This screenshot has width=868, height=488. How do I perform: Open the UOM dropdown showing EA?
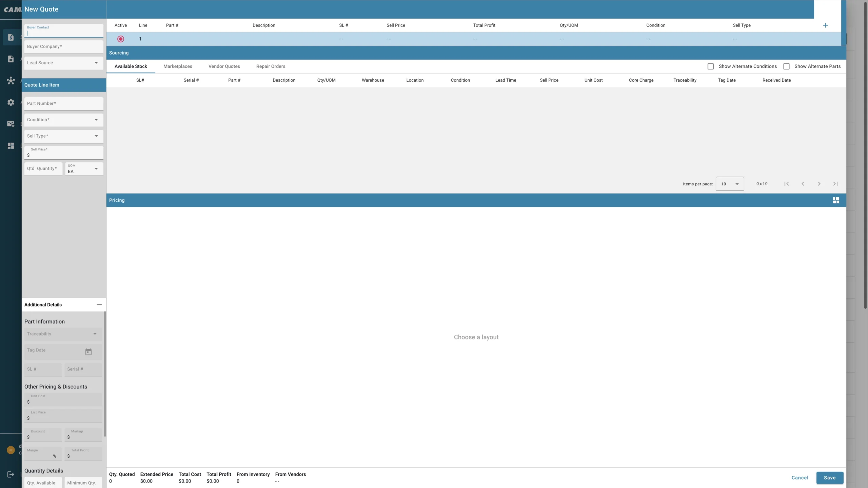coord(84,169)
